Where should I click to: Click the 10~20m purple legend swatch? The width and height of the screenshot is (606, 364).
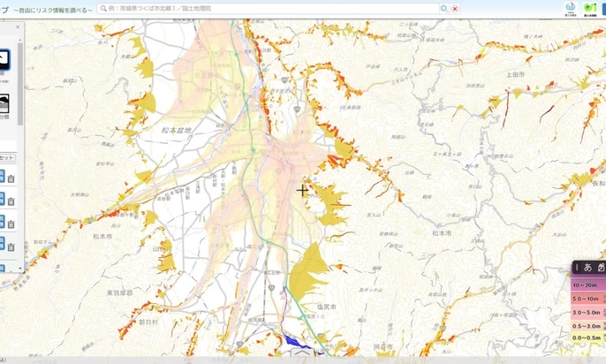[x=587, y=285]
